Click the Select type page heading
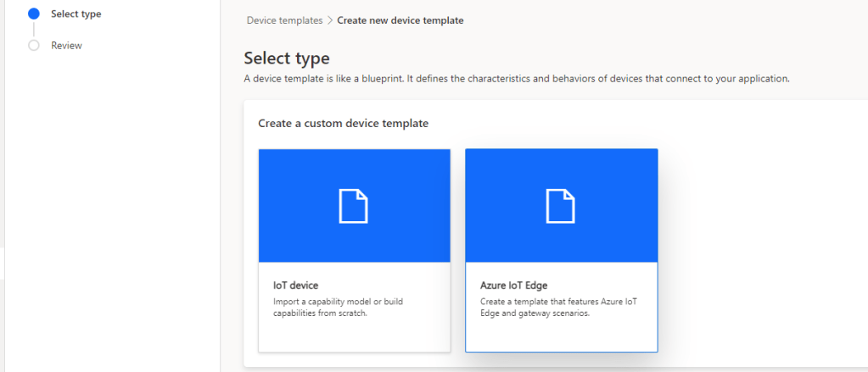868x372 pixels. (x=286, y=58)
